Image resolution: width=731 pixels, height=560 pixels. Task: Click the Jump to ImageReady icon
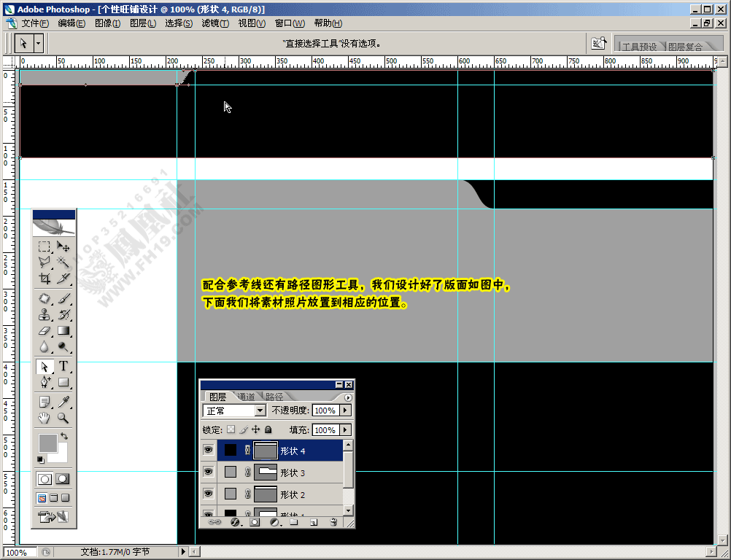(x=53, y=517)
